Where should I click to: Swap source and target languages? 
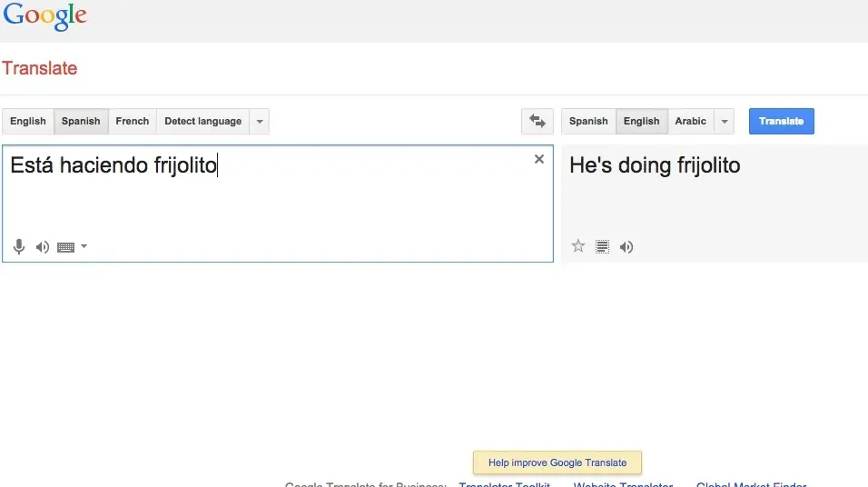537,122
